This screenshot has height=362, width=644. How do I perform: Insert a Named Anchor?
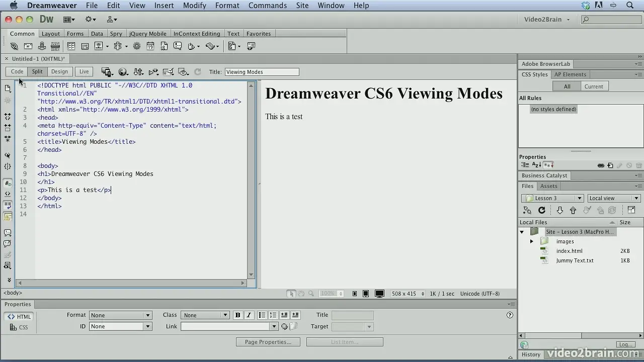coord(42,46)
